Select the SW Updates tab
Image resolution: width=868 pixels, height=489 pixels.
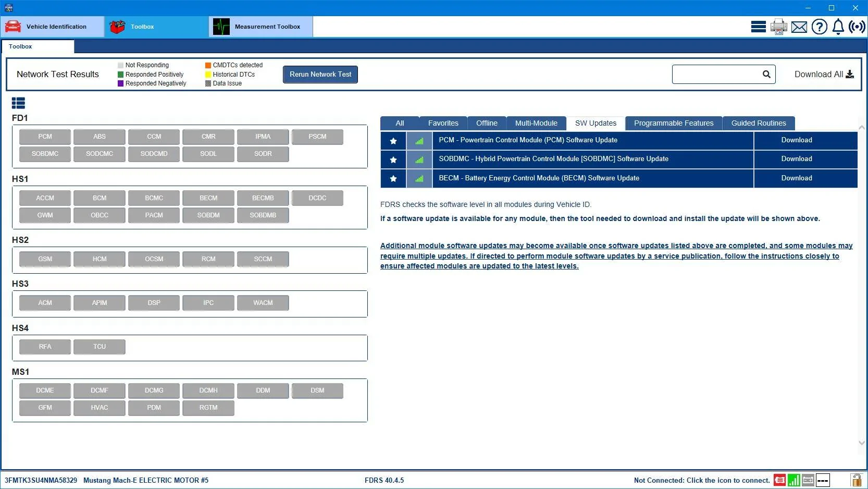point(596,123)
